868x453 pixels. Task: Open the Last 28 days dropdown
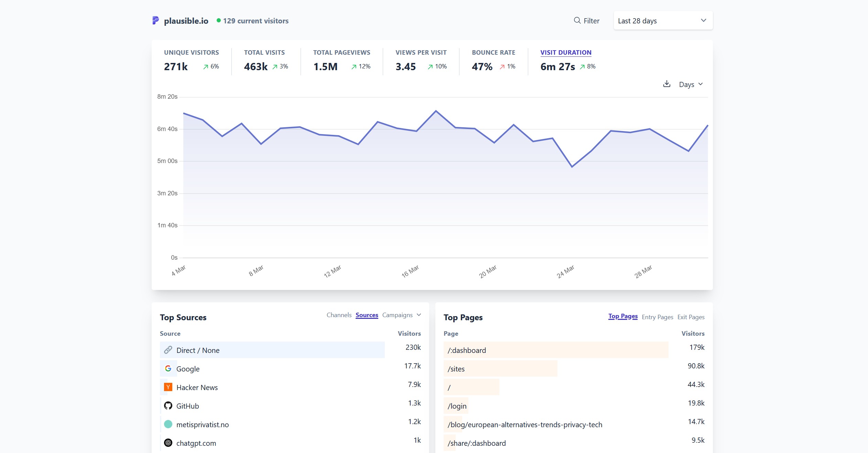(662, 20)
